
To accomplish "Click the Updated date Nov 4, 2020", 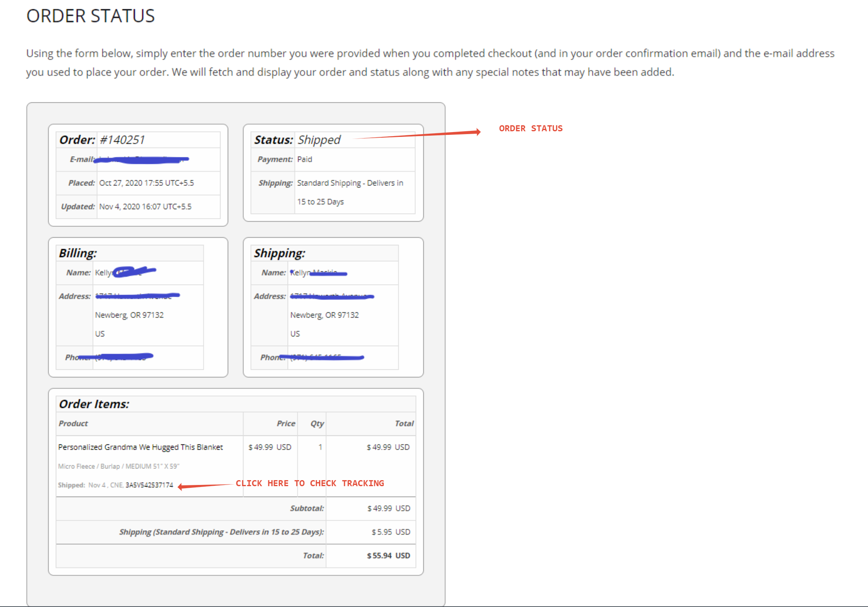I will [145, 207].
